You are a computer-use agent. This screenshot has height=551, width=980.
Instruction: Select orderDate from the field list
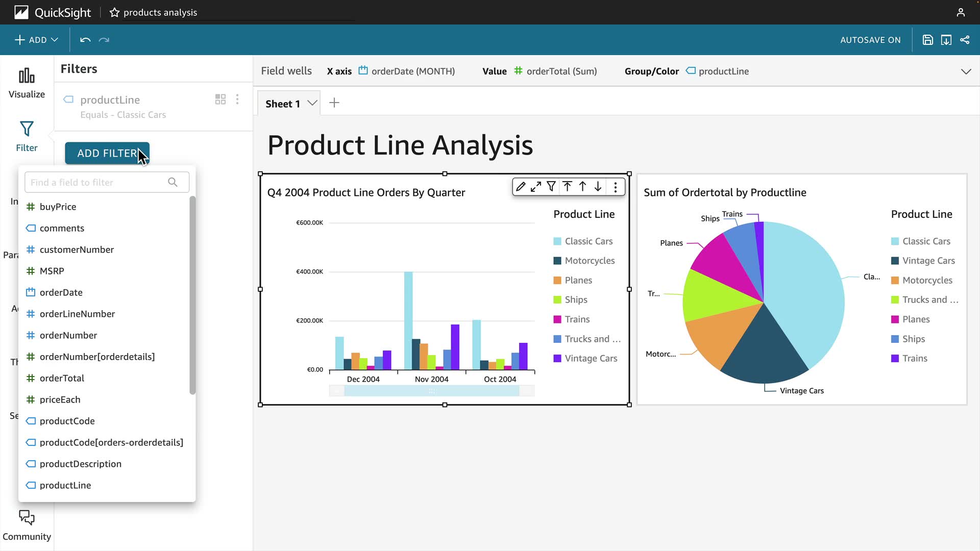pyautogui.click(x=61, y=292)
